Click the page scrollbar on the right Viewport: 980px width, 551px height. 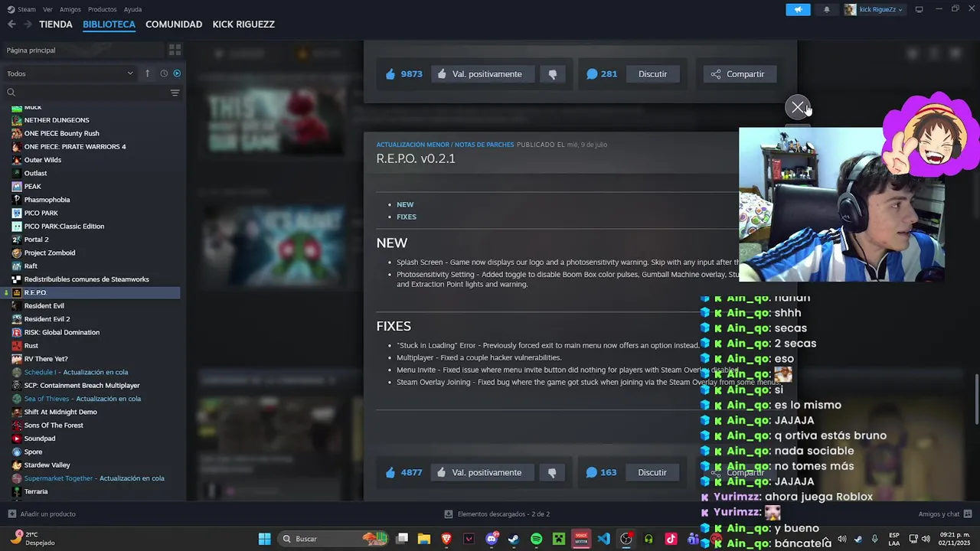[976, 399]
